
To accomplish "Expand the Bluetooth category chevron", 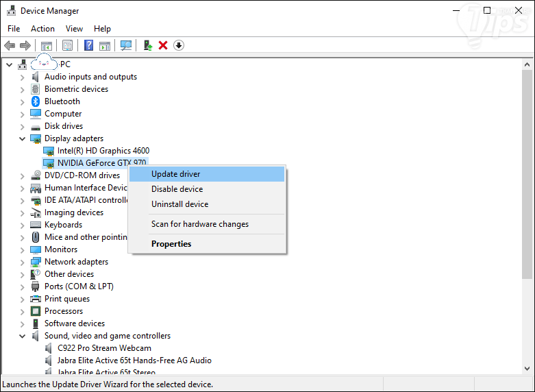I will point(22,102).
